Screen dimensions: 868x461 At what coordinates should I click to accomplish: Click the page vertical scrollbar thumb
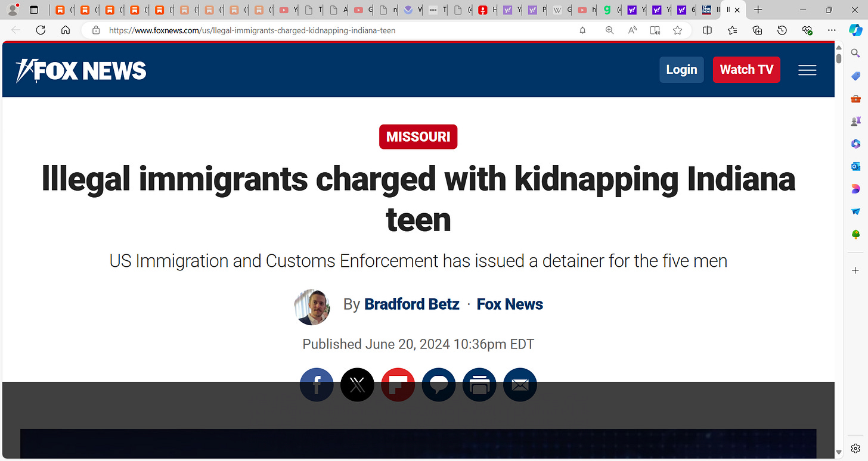[839, 58]
